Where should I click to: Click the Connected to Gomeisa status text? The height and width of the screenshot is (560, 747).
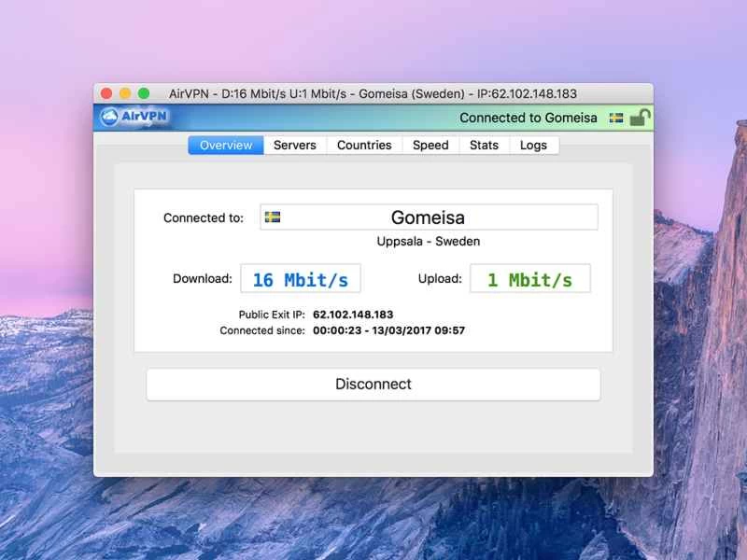pyautogui.click(x=529, y=118)
